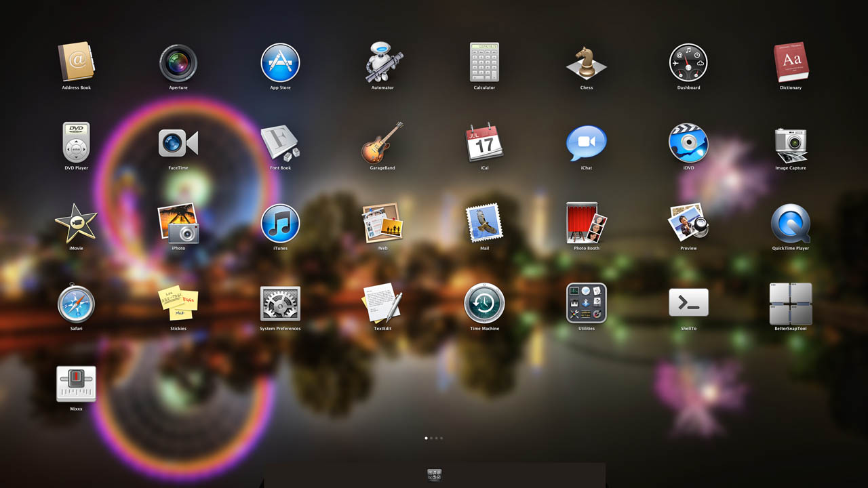Image resolution: width=868 pixels, height=488 pixels.
Task: Launch iWeb
Action: [382, 223]
